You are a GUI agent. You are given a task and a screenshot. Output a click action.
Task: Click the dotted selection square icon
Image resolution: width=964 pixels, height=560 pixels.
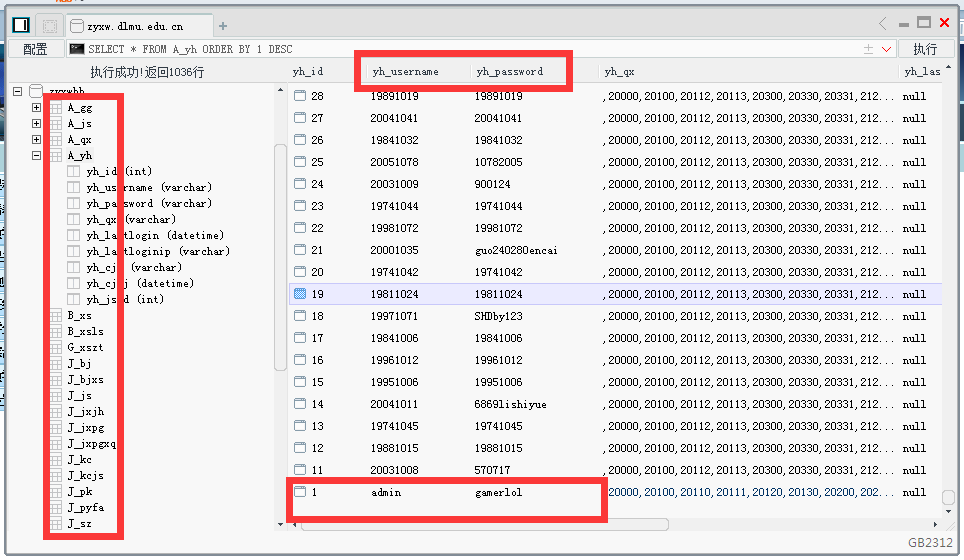(x=50, y=26)
